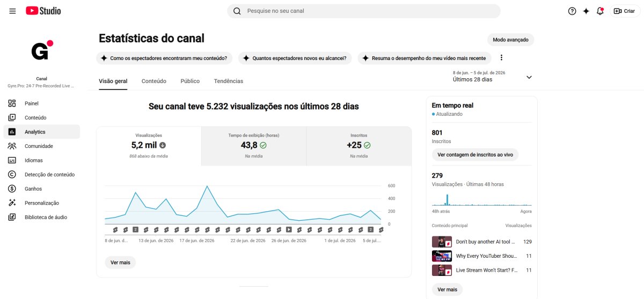The width and height of the screenshot is (644, 299).
Task: Switch to the Conteúdo analytics tab
Action: coord(154,81)
